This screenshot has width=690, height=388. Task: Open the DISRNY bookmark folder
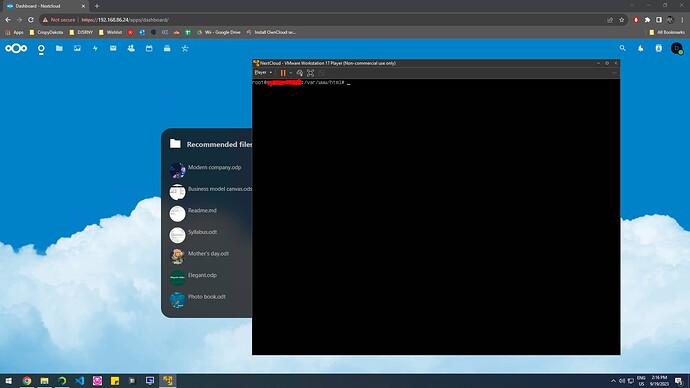tap(81, 32)
